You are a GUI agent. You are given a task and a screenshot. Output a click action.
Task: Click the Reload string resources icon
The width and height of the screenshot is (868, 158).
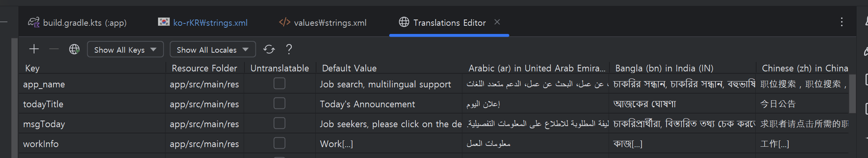[x=269, y=49]
